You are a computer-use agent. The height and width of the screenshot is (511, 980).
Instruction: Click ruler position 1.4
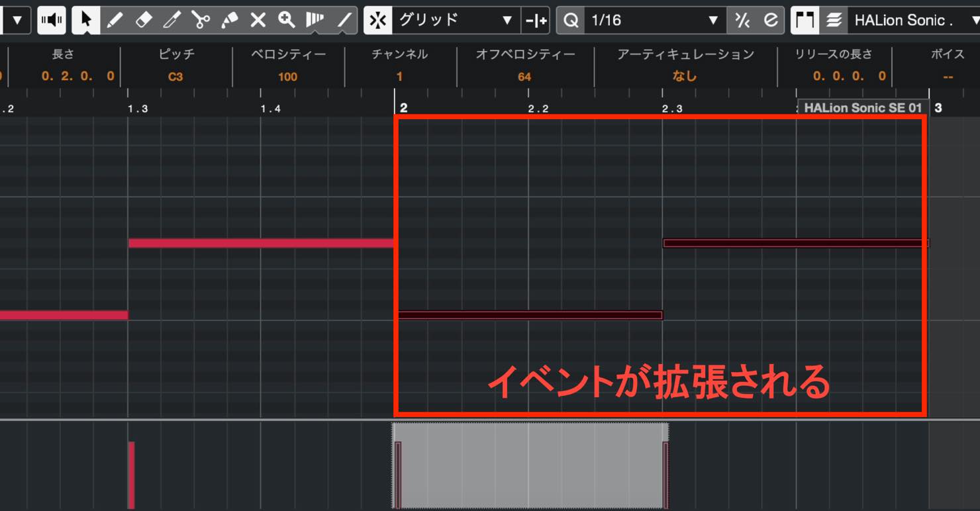click(270, 109)
